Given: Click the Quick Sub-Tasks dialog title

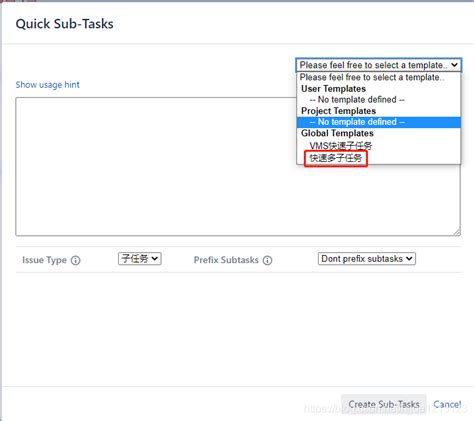Looking at the screenshot, I should tap(64, 24).
